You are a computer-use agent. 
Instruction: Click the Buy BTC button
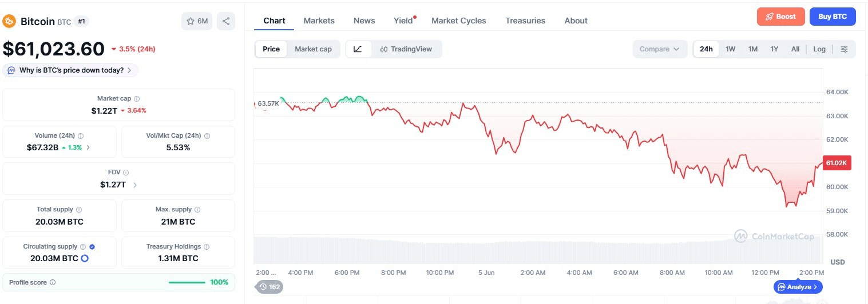tap(833, 17)
